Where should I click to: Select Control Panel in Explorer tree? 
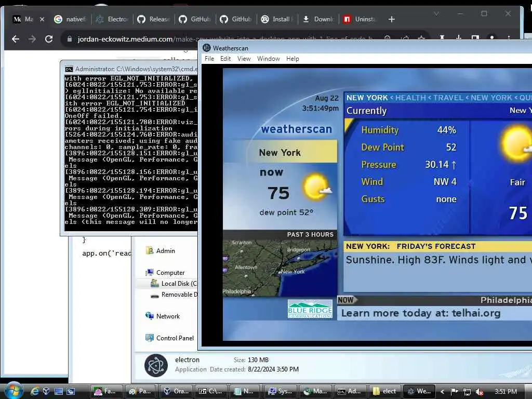pyautogui.click(x=170, y=338)
